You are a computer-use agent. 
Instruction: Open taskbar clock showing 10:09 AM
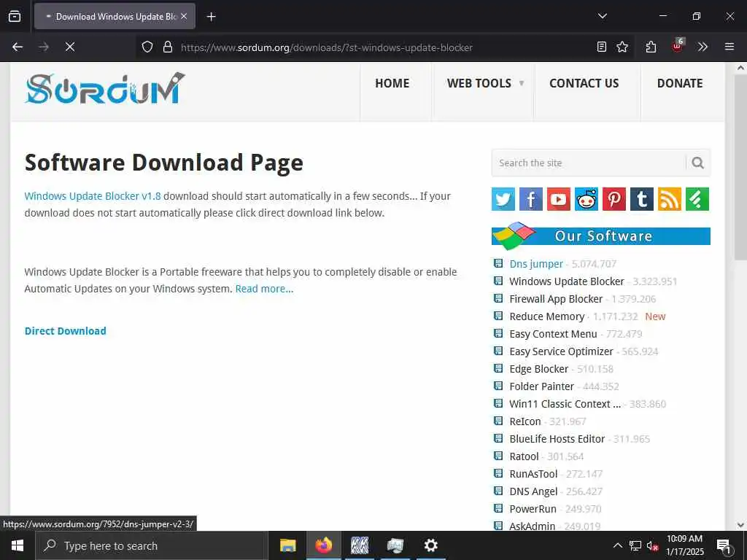684,545
